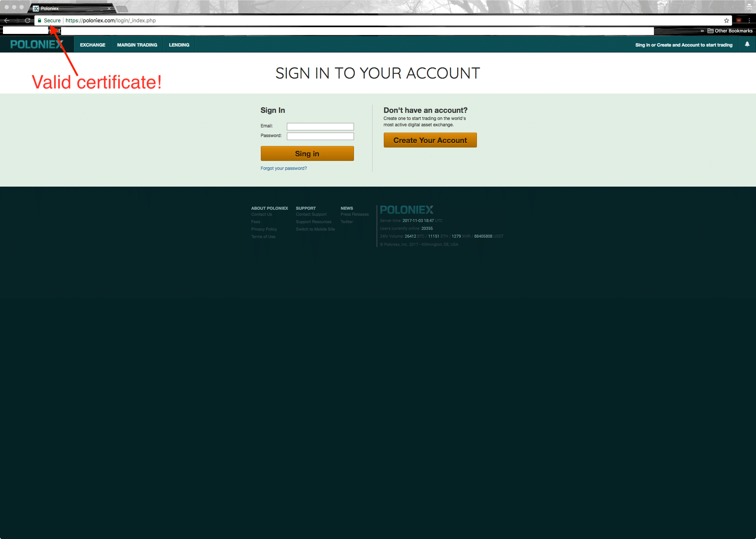Click server time 2017-11-03 18:47

[x=418, y=221]
